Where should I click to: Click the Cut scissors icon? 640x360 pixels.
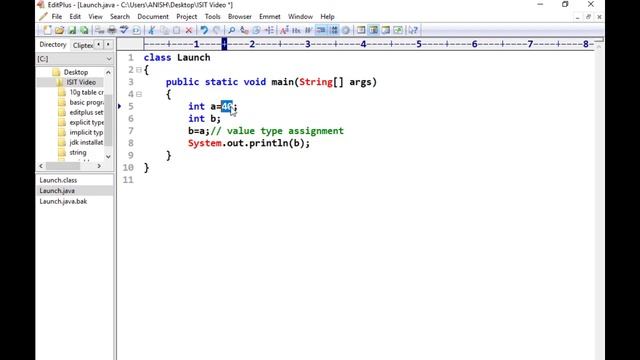point(151,30)
